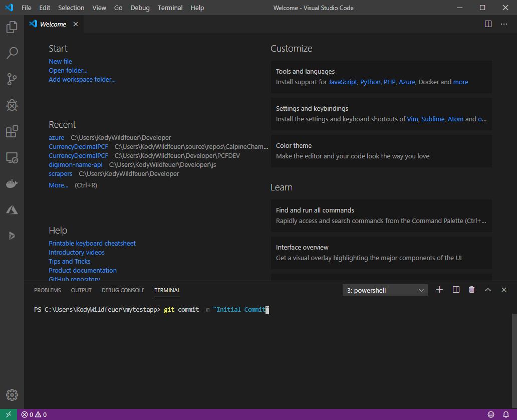
Task: Click the New file link
Action: tap(60, 61)
